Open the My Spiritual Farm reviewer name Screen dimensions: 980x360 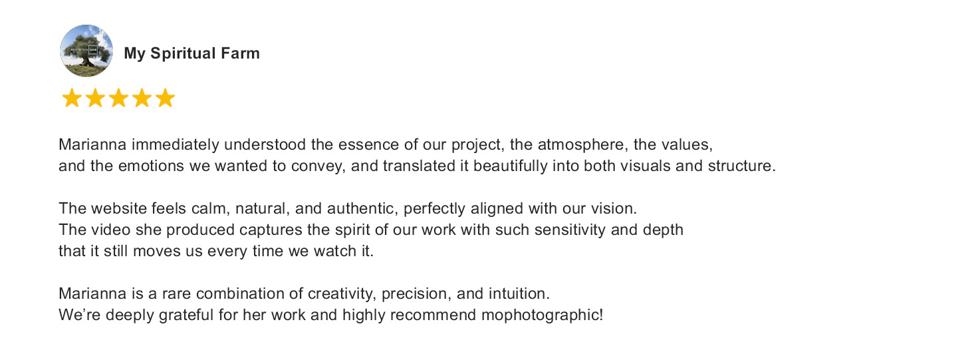191,54
